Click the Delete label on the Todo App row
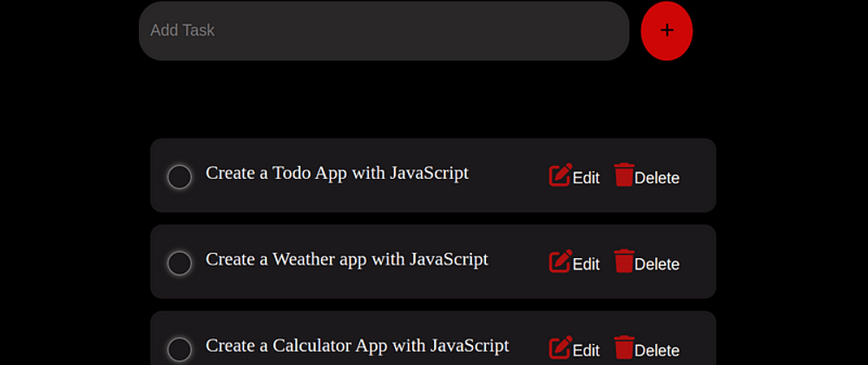 coord(657,178)
